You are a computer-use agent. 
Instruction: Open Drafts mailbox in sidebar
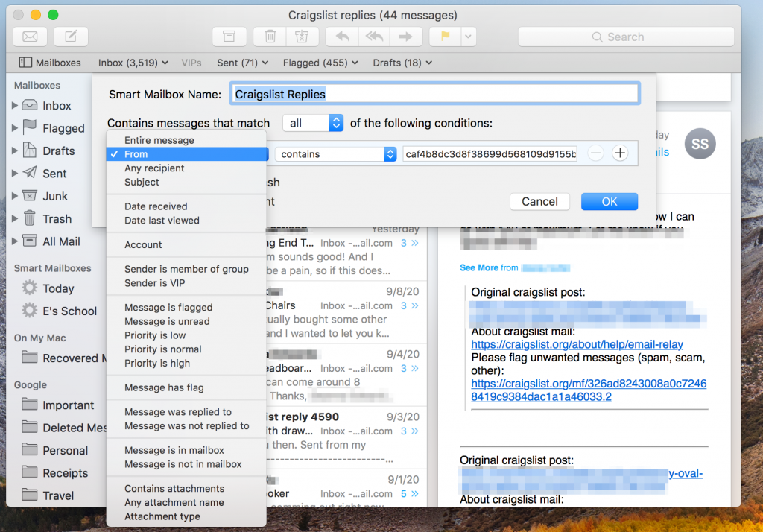58,151
